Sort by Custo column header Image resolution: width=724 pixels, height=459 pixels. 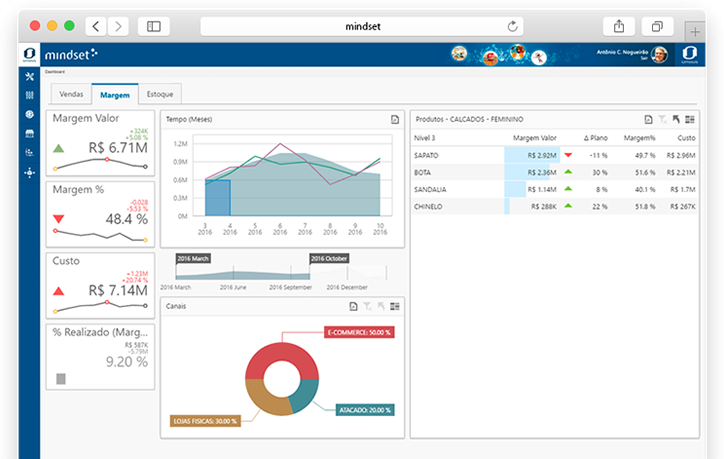686,138
